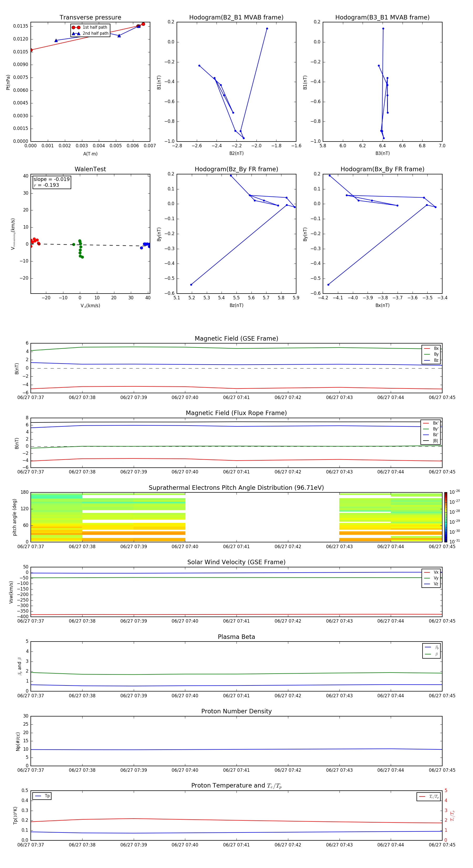Click the 'A(T·m)' x-axis label
473x868 pixels.
[90, 154]
